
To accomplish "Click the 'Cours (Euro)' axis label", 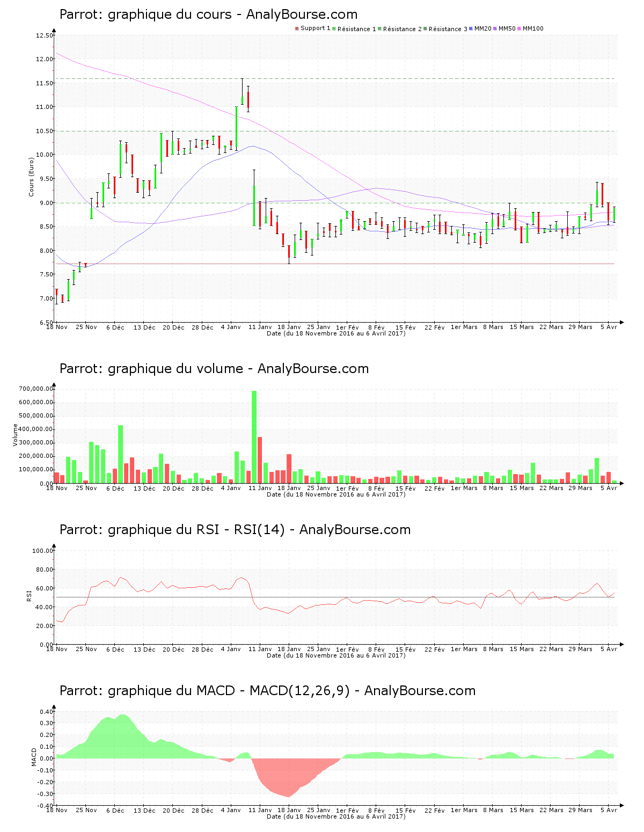I will point(31,177).
